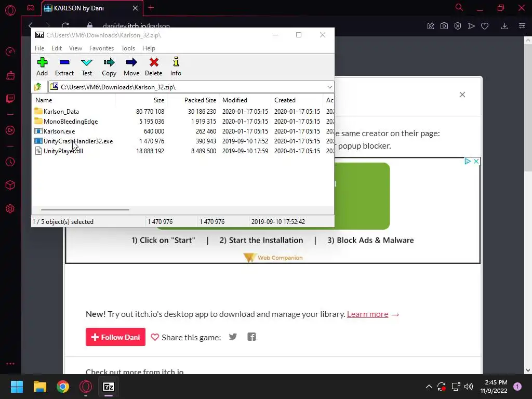532x399 pixels.
Task: Click the volume speaker tray icon
Action: click(x=469, y=387)
